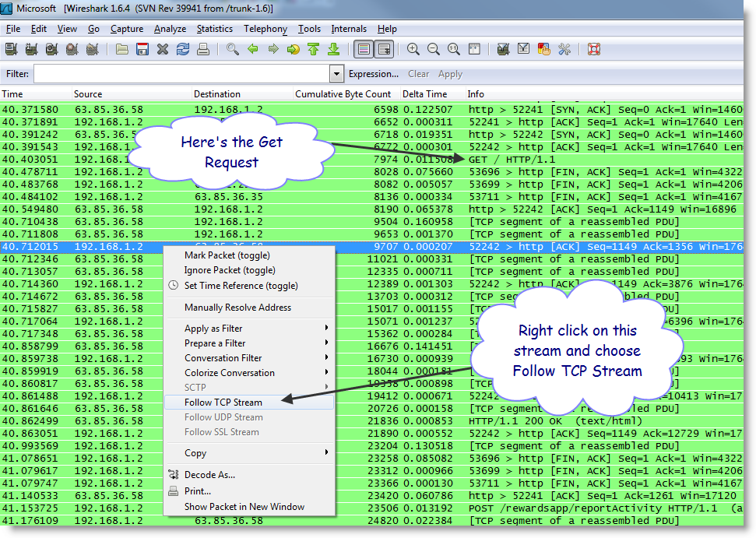Find a packet with magnifier icon
The height and width of the screenshot is (538, 756).
(x=232, y=49)
